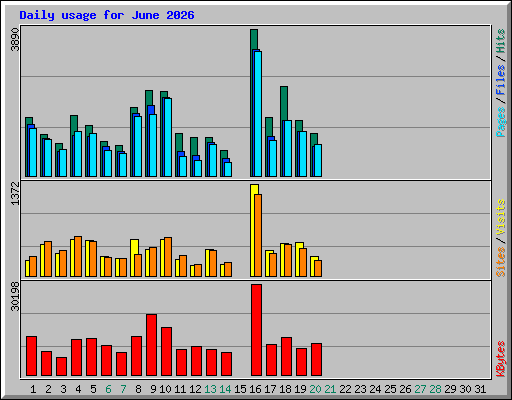This screenshot has height=400, width=512.
Task: Click the green day 28 label
Action: pyautogui.click(x=435, y=389)
